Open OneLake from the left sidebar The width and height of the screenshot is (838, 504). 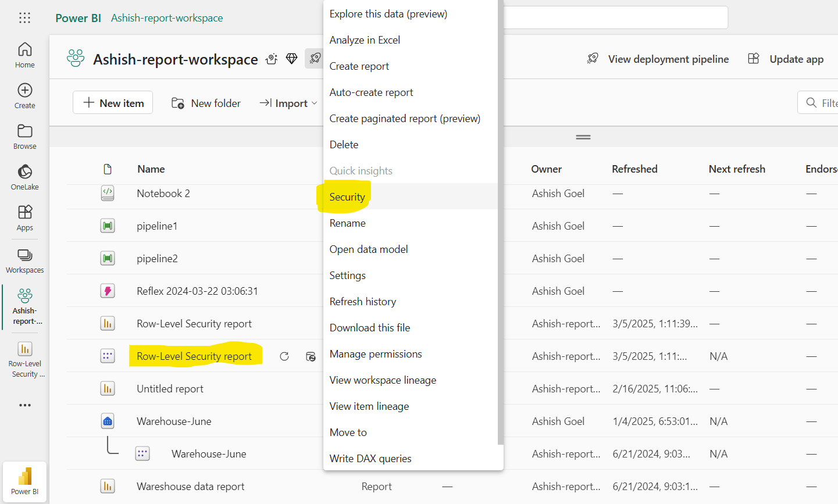[x=24, y=177]
